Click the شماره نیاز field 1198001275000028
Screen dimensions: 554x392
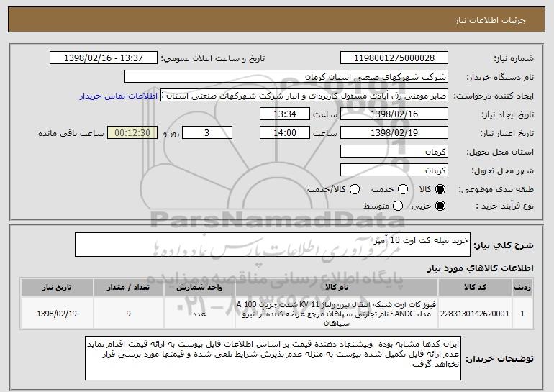click(x=394, y=58)
